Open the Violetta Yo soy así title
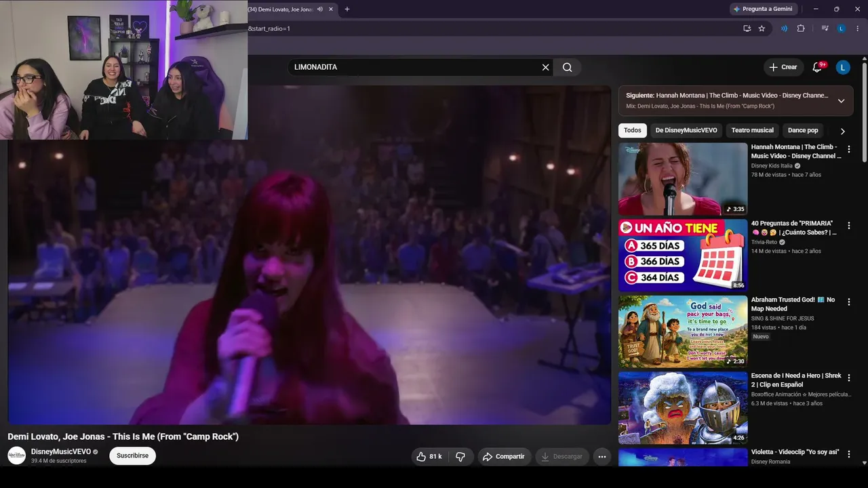This screenshot has width=868, height=488. [x=795, y=452]
